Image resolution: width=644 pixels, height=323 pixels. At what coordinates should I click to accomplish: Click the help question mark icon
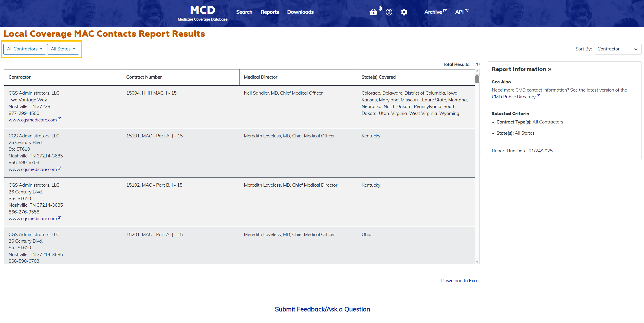(389, 12)
